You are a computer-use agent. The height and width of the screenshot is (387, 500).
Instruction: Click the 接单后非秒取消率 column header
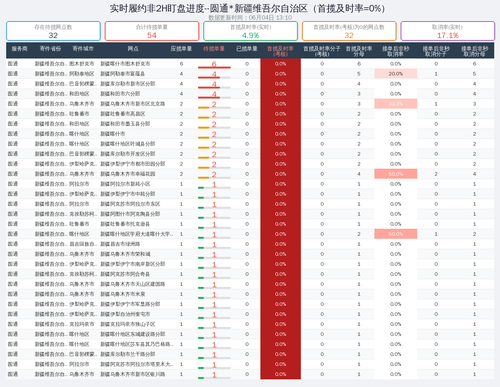(396, 51)
